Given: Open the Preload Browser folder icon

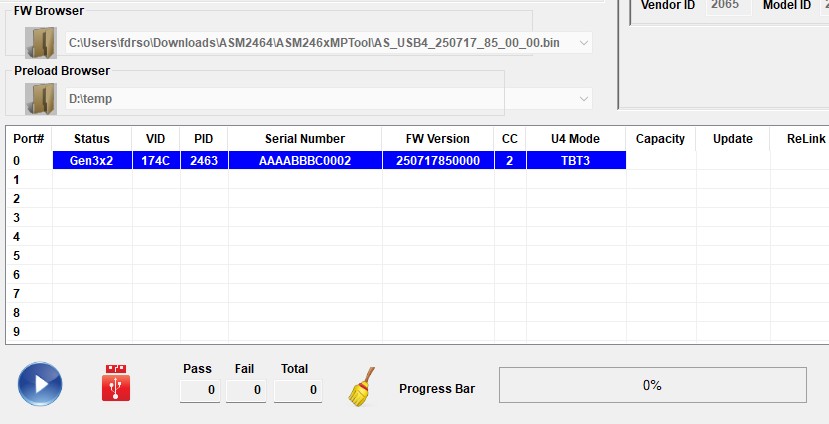Looking at the screenshot, I should (x=40, y=99).
